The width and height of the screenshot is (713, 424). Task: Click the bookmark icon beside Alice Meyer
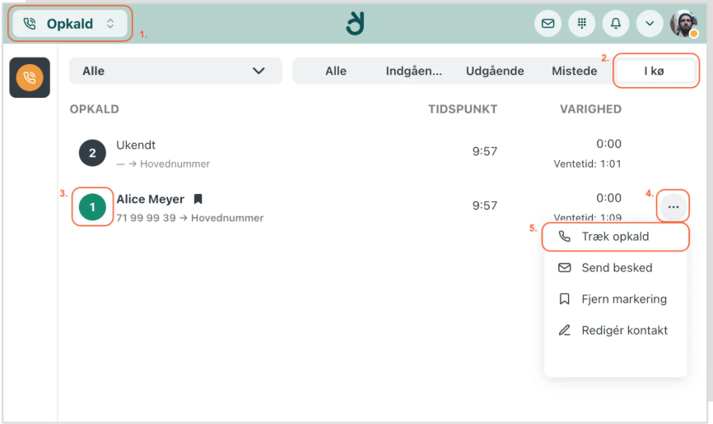[198, 199]
